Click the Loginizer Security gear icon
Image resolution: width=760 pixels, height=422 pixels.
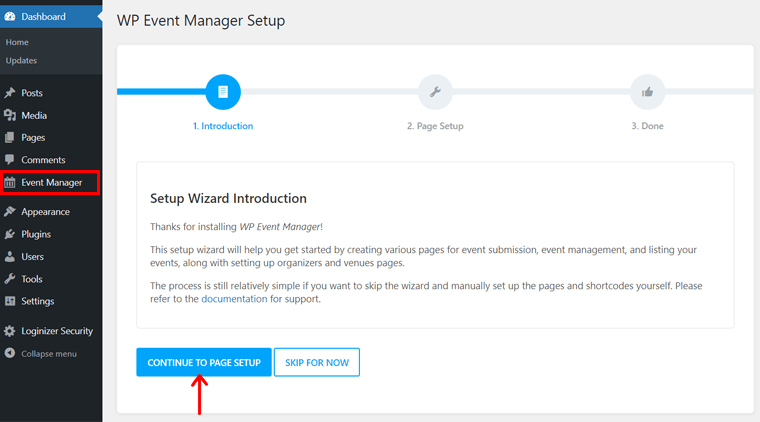point(10,331)
